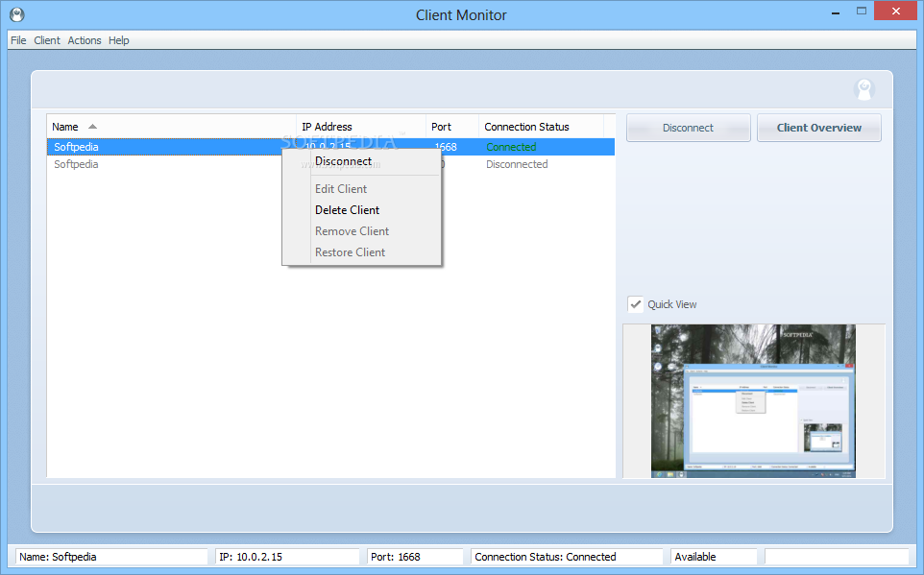Open the Actions menu
Screen dimensions: 924x575
click(85, 40)
